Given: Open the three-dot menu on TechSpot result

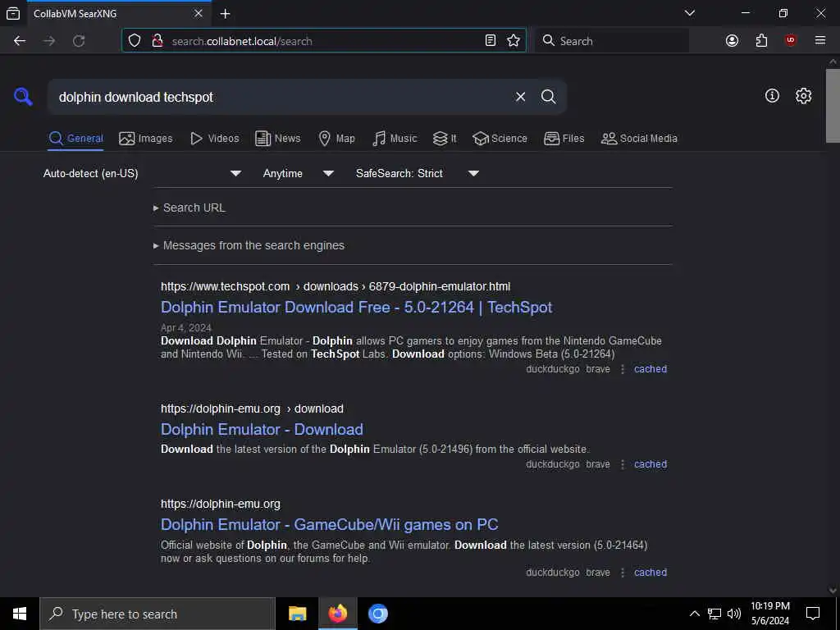Looking at the screenshot, I should [x=623, y=369].
